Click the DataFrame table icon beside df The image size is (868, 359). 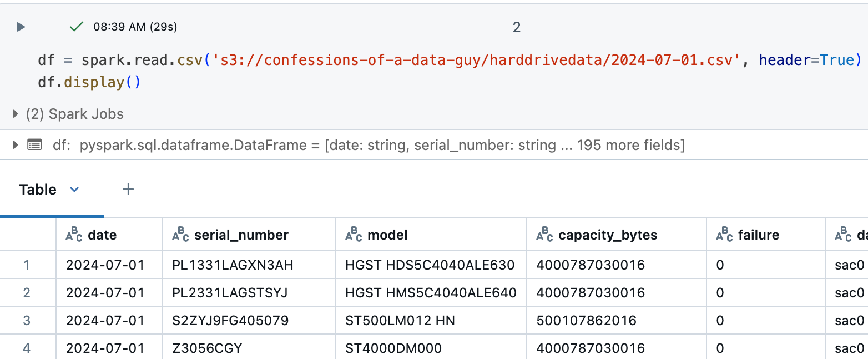34,146
